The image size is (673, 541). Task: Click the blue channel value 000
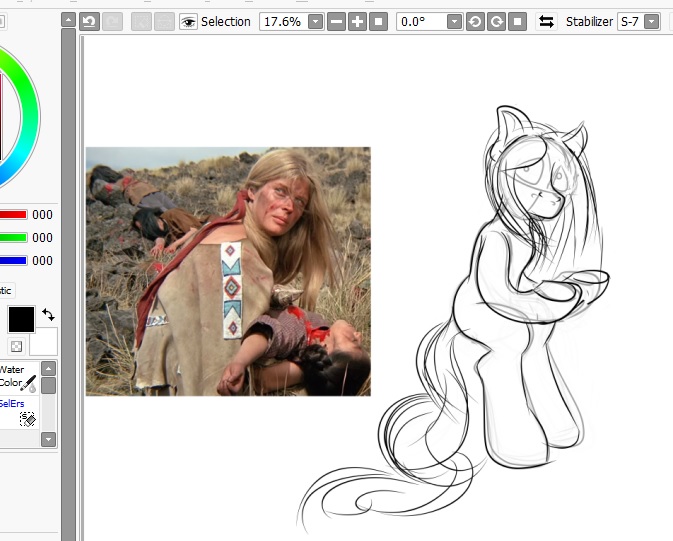point(42,260)
